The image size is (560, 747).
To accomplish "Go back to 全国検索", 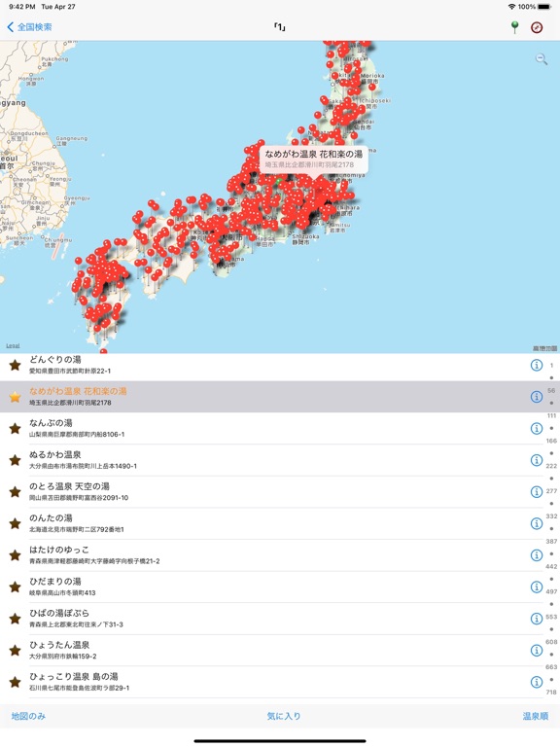I will 29,27.
